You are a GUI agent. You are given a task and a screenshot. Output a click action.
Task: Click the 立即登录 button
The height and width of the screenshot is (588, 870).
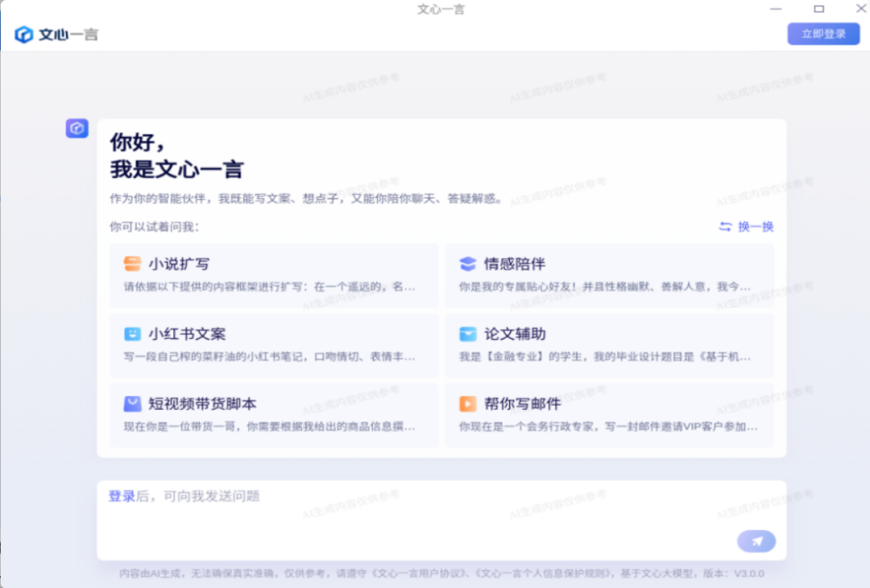(823, 34)
